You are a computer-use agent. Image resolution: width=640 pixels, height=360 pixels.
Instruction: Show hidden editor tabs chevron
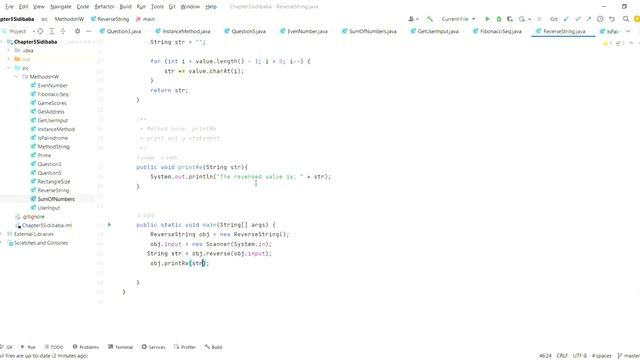(628, 31)
